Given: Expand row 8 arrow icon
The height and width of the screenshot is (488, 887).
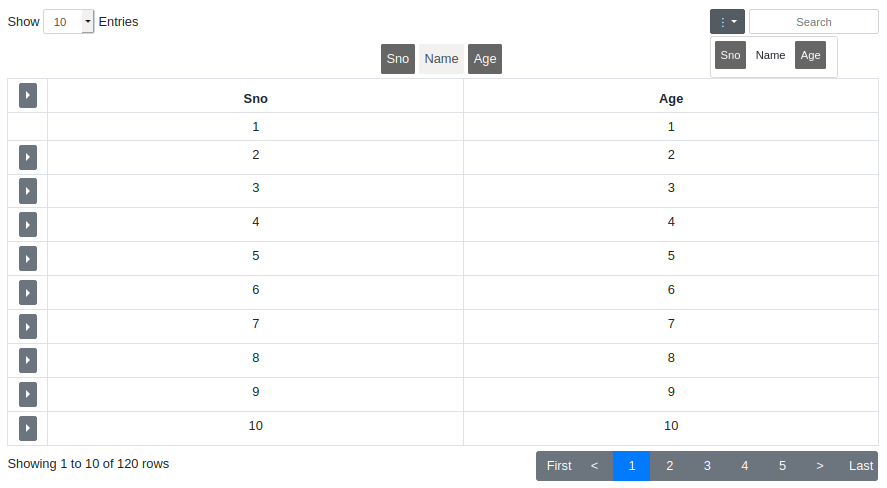Looking at the screenshot, I should 27,360.
